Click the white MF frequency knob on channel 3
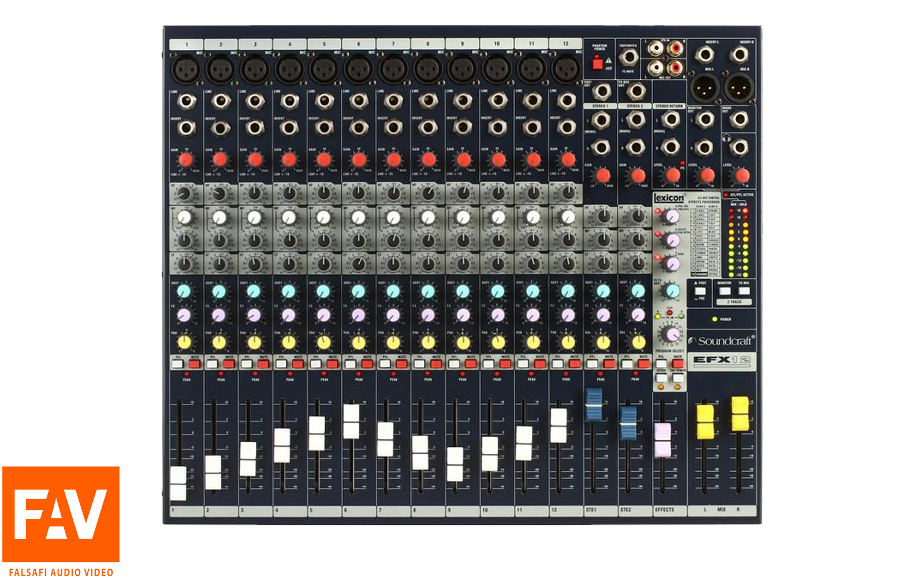The height and width of the screenshot is (578, 924). 254,217
